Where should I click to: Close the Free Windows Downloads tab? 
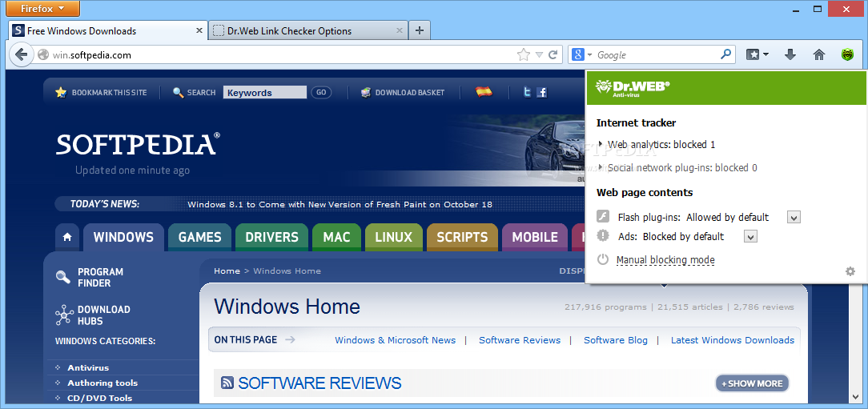199,30
